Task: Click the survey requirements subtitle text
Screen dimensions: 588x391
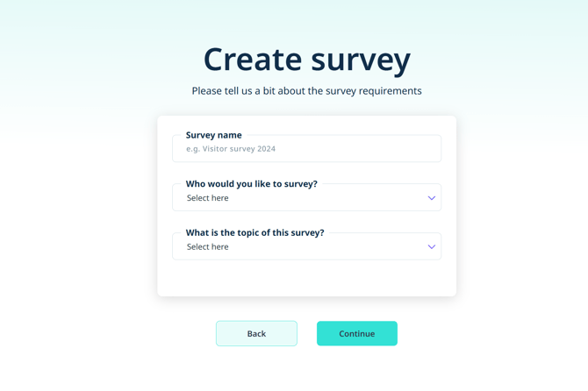Action: click(x=306, y=91)
